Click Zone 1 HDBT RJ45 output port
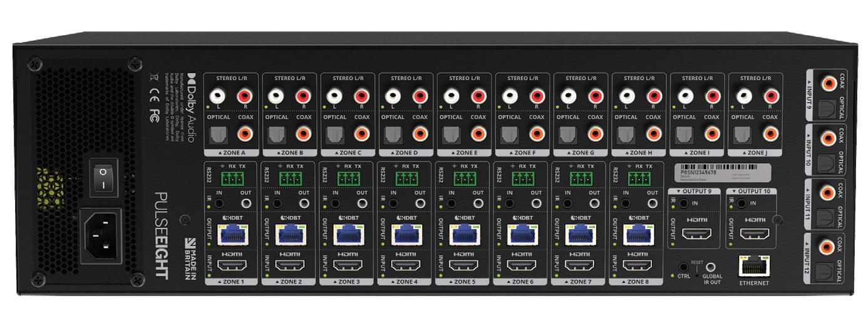Viewport: 868px width, 318px height. 232,235
